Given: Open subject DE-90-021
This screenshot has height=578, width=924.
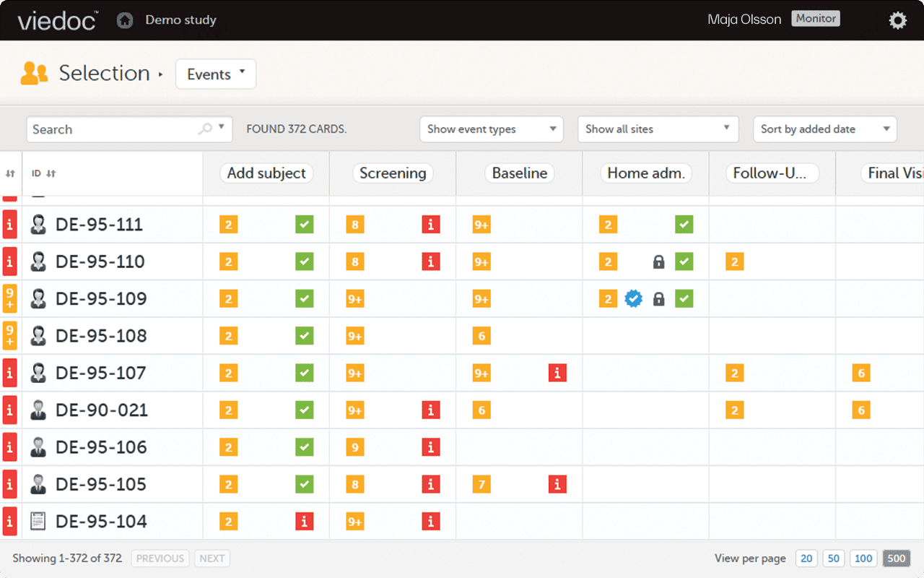Looking at the screenshot, I should click(x=101, y=410).
